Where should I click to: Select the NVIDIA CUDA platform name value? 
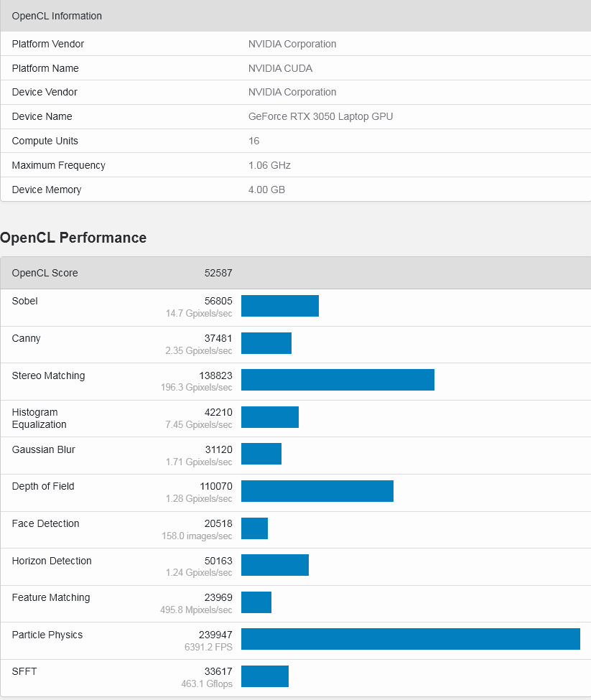point(280,68)
